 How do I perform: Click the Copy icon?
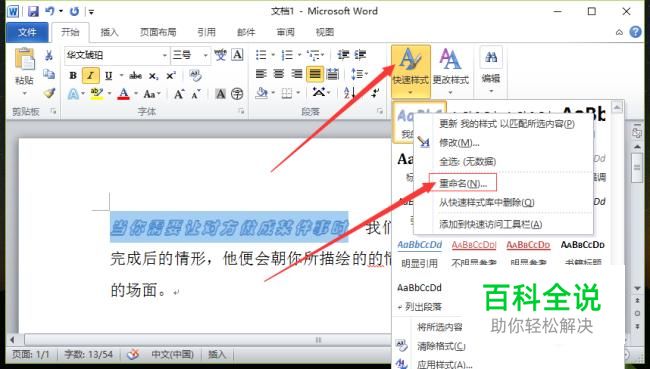(x=49, y=74)
